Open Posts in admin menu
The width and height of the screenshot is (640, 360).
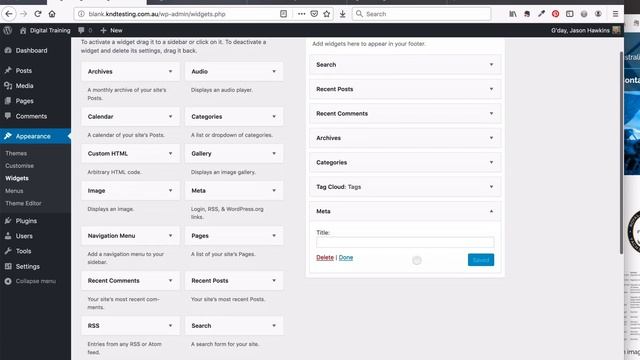[x=24, y=71]
